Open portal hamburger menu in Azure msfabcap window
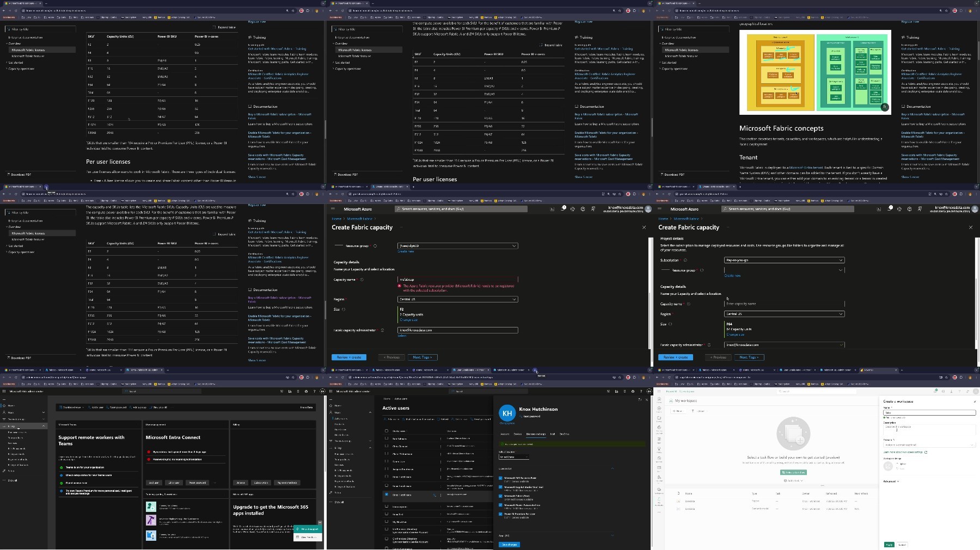Viewport: 980px width, 550px height. 333,209
